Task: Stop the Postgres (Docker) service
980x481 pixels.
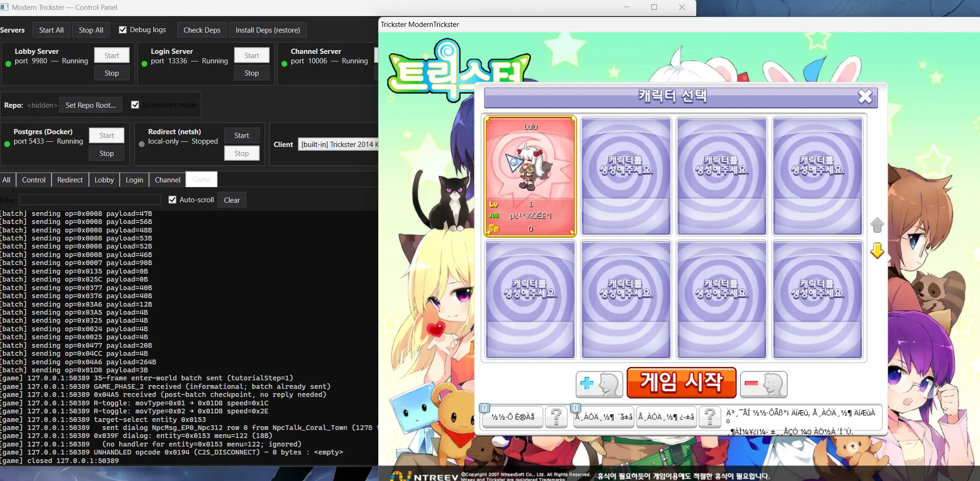Action: [x=106, y=154]
